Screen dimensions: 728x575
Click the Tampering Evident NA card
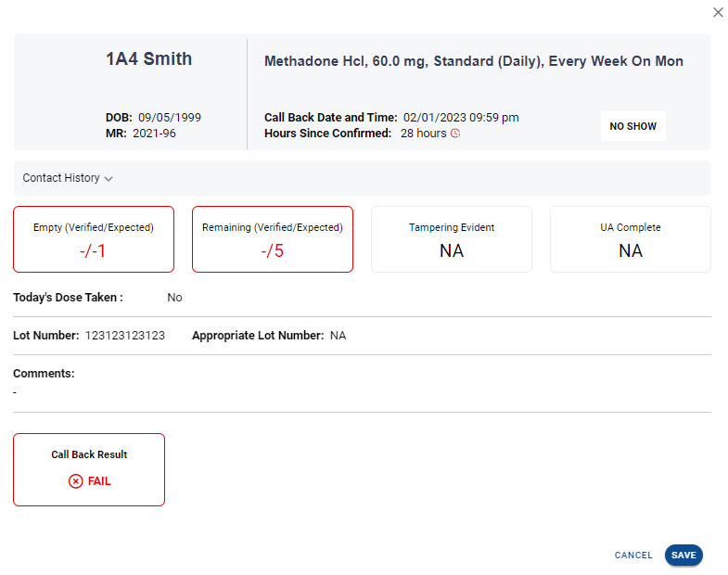(x=452, y=239)
